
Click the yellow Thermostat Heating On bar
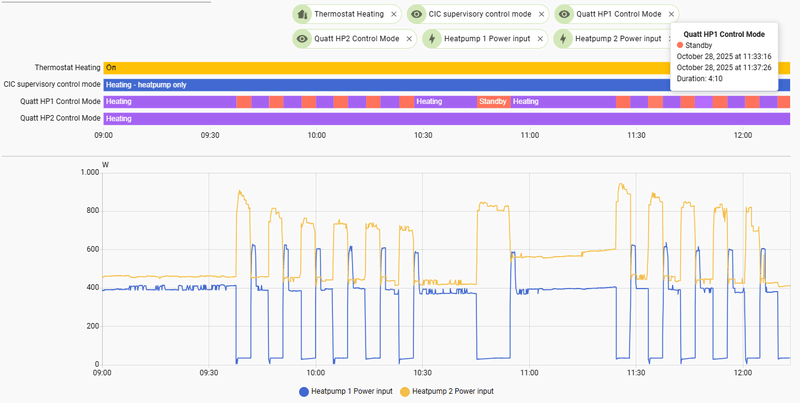(380, 67)
